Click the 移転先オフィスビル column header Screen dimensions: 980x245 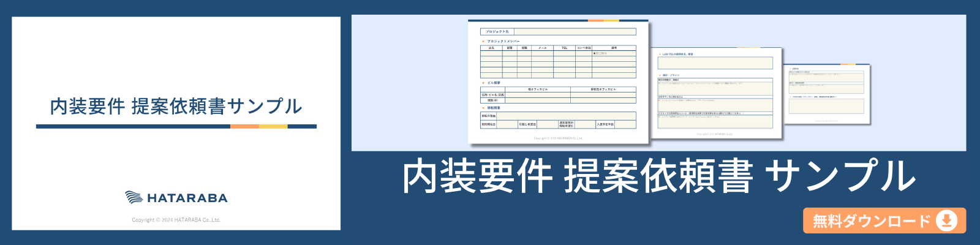[x=603, y=89]
